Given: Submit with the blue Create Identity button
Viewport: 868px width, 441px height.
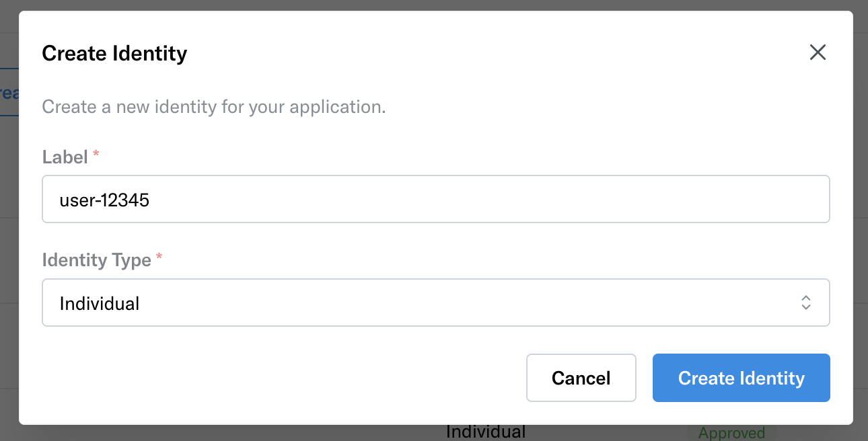Looking at the screenshot, I should pos(741,378).
